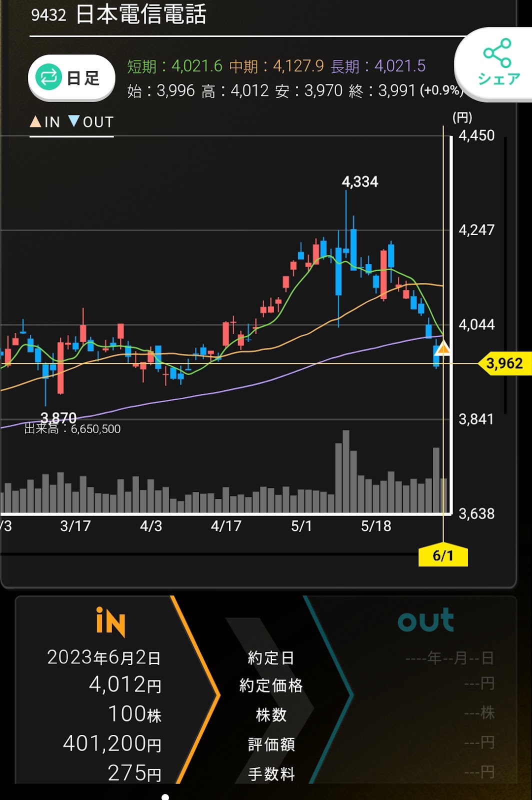Tap the IN fee 275円

[135, 773]
